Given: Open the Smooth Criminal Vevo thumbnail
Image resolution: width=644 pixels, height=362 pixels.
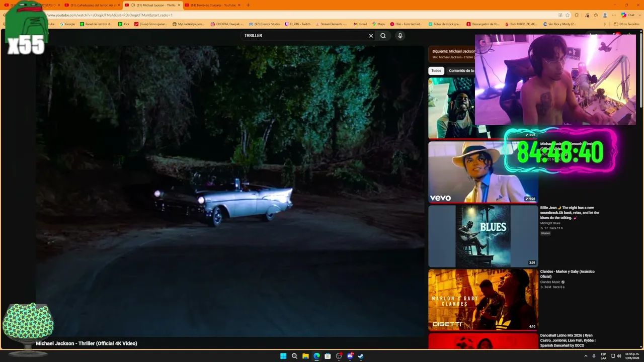Looking at the screenshot, I should pyautogui.click(x=483, y=172).
